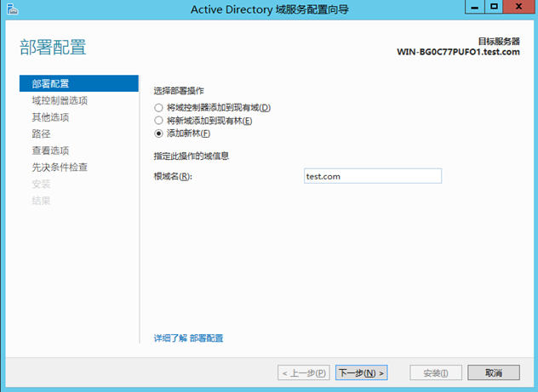Go to 先决条件检查 in the sidebar
Screen dimensions: 538x392
click(x=60, y=168)
